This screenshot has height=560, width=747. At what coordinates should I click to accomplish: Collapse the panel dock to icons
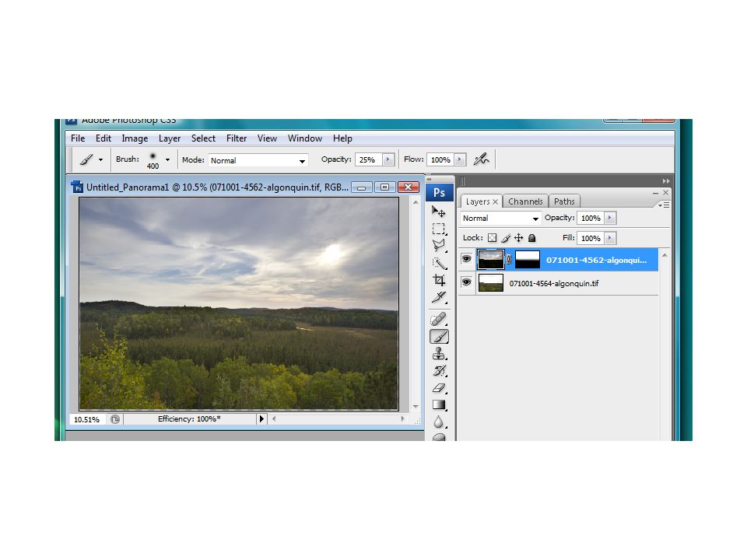point(665,181)
